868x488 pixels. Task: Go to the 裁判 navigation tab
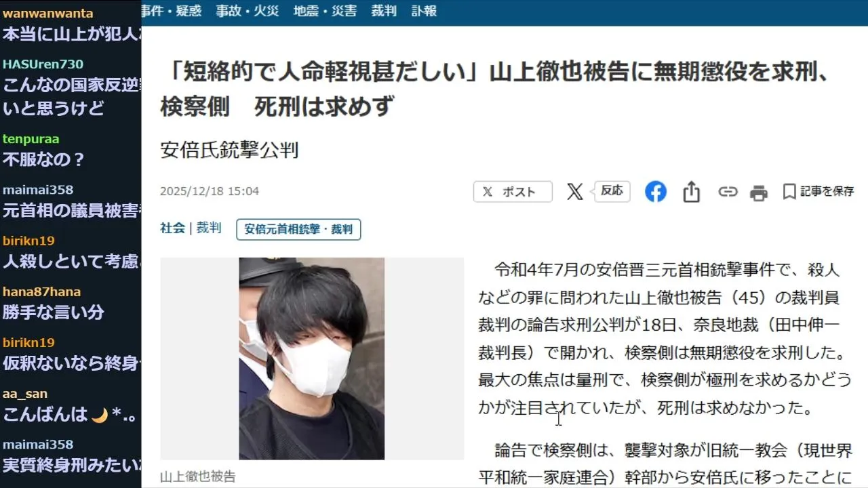(x=384, y=11)
